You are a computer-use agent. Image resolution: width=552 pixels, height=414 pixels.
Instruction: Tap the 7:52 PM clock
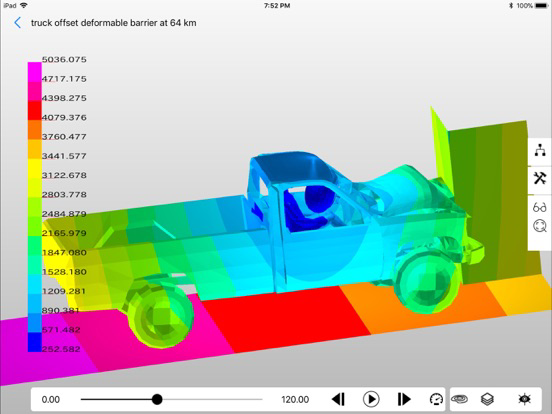click(x=277, y=6)
